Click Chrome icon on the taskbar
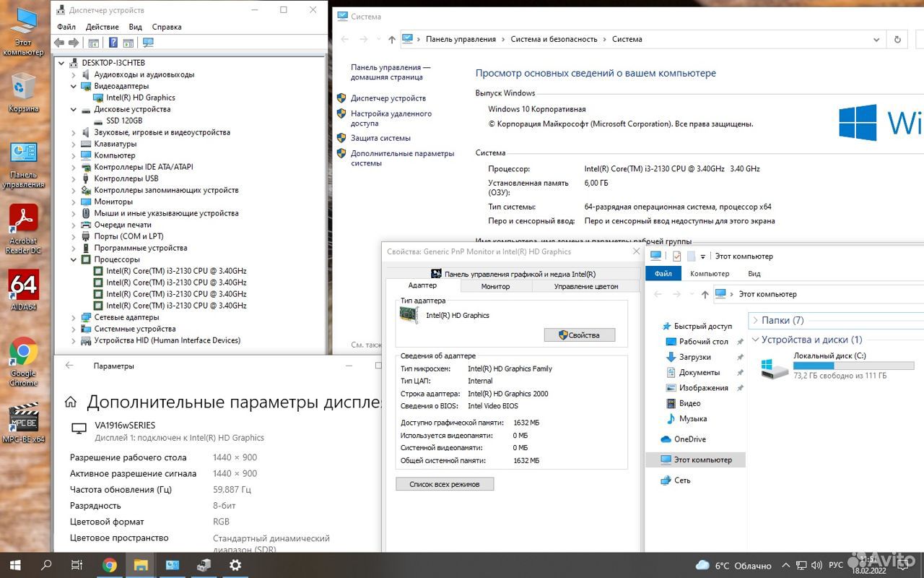 tap(110, 565)
